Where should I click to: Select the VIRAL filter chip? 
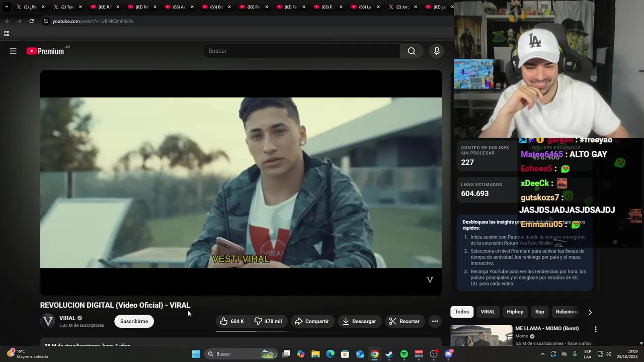[x=488, y=312]
